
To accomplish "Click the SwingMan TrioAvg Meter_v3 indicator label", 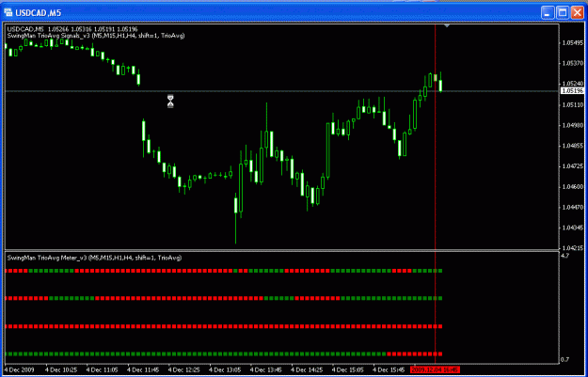I will tap(94, 258).
